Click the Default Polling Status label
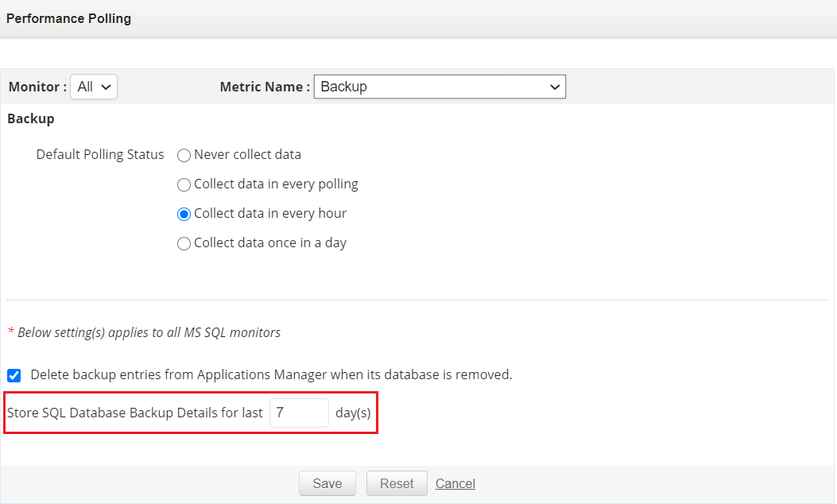The width and height of the screenshot is (837, 504). pos(100,154)
